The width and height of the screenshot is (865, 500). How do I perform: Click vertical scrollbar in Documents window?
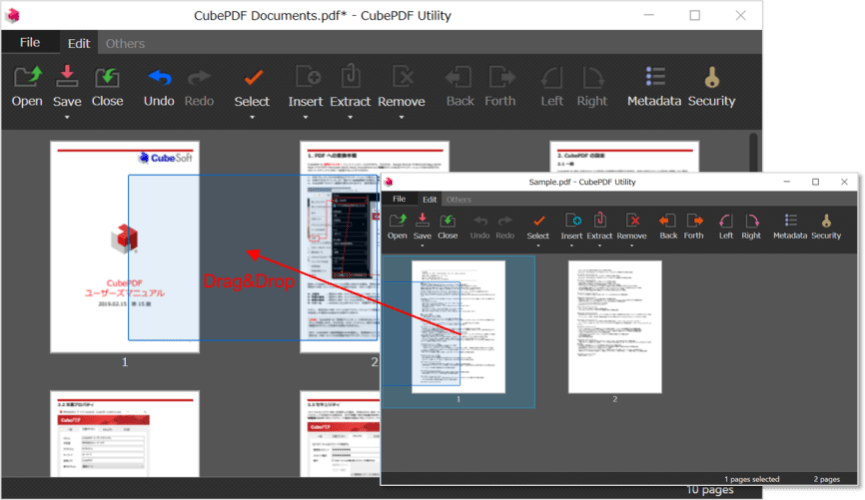(754, 153)
